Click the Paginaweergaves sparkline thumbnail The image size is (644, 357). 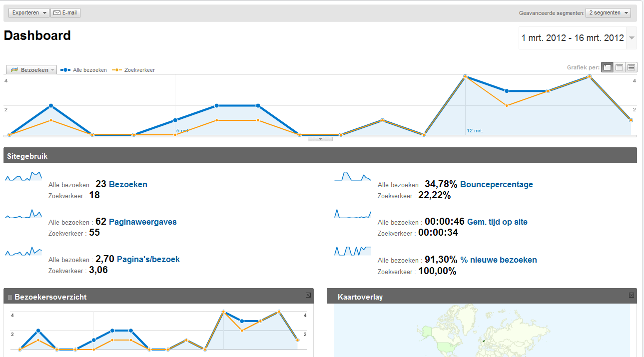[23, 214]
